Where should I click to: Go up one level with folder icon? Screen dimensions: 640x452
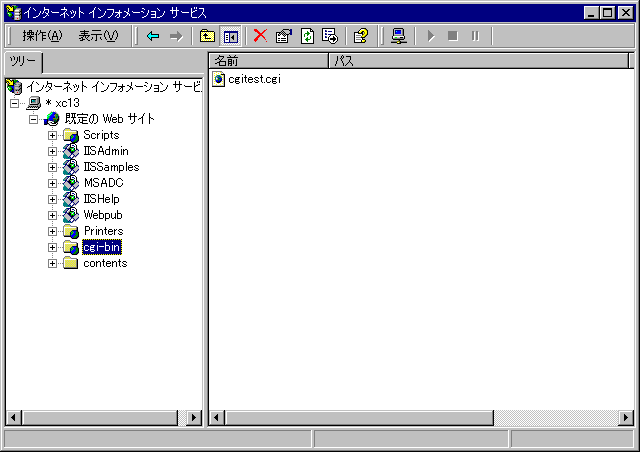[207, 36]
